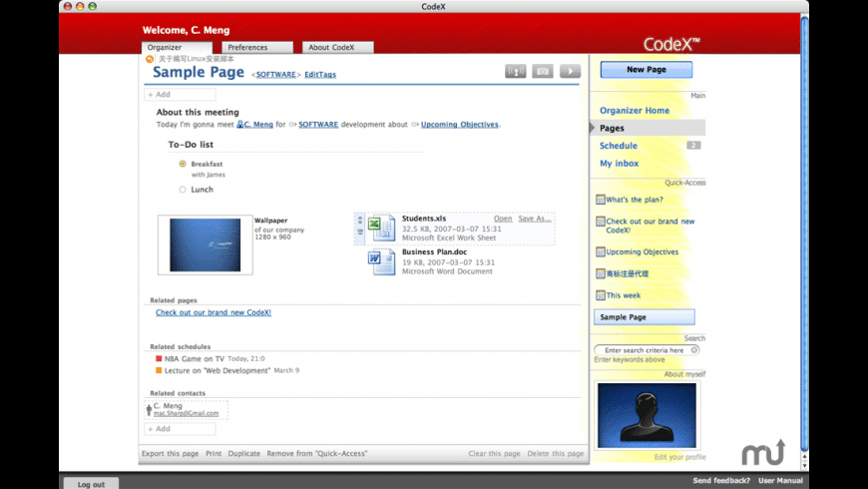Viewport: 868px width, 489px height.
Task: Click the Wallpaper image thumbnail
Action: point(206,244)
